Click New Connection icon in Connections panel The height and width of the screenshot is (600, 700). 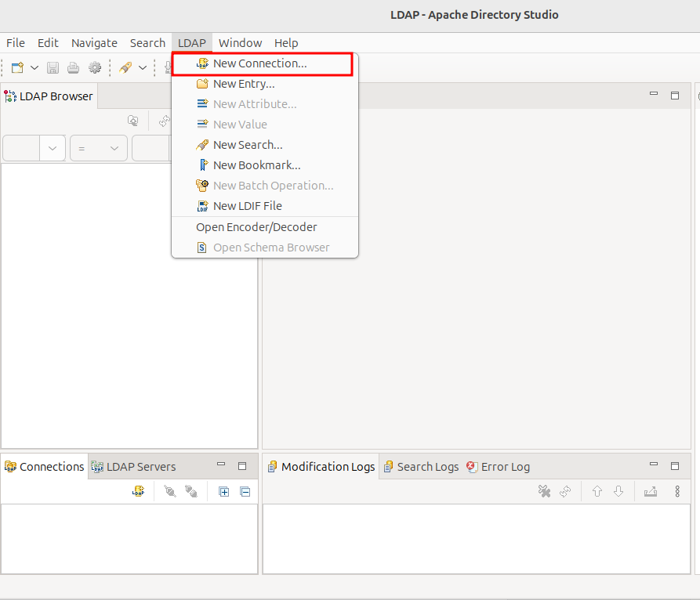click(x=139, y=491)
